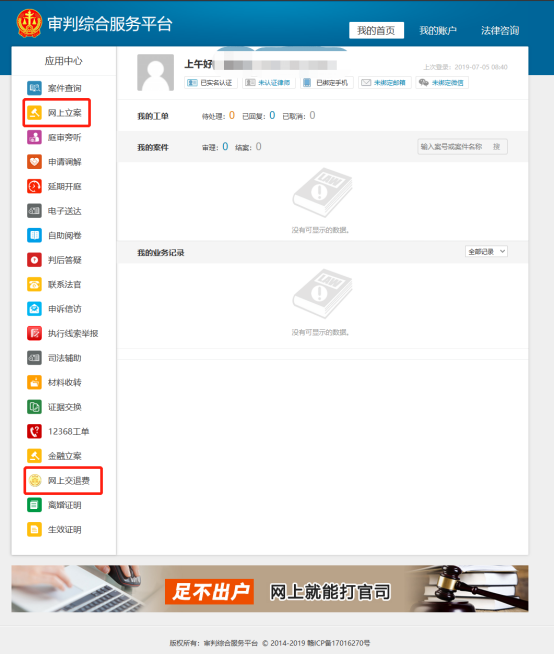
Task: Click the 我的业务记录 heading
Action: pyautogui.click(x=161, y=253)
